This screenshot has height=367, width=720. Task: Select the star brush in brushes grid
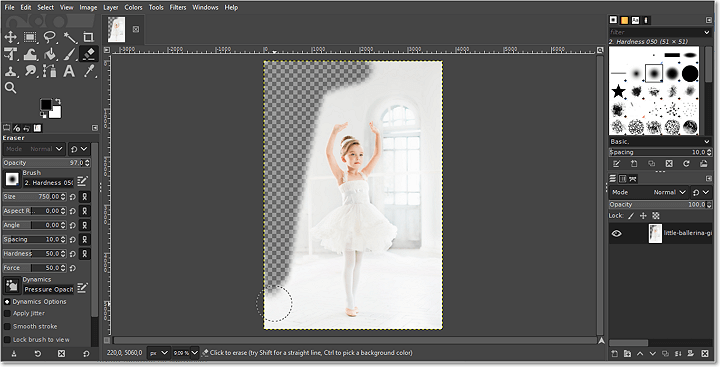(619, 91)
